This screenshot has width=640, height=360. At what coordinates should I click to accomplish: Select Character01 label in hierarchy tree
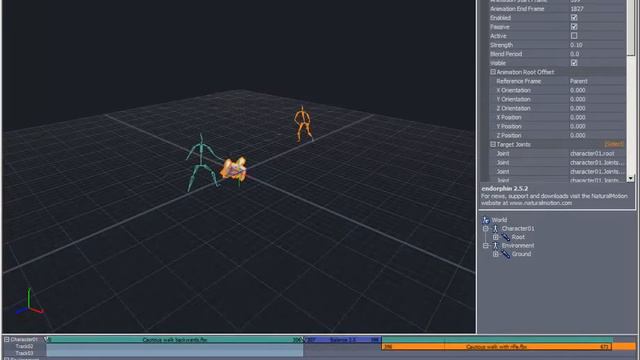[518, 229]
